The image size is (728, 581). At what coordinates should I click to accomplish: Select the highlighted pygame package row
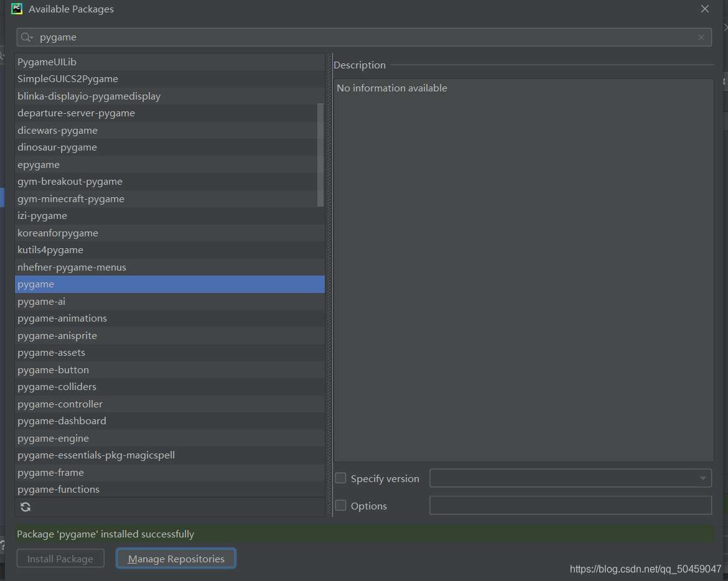(170, 284)
